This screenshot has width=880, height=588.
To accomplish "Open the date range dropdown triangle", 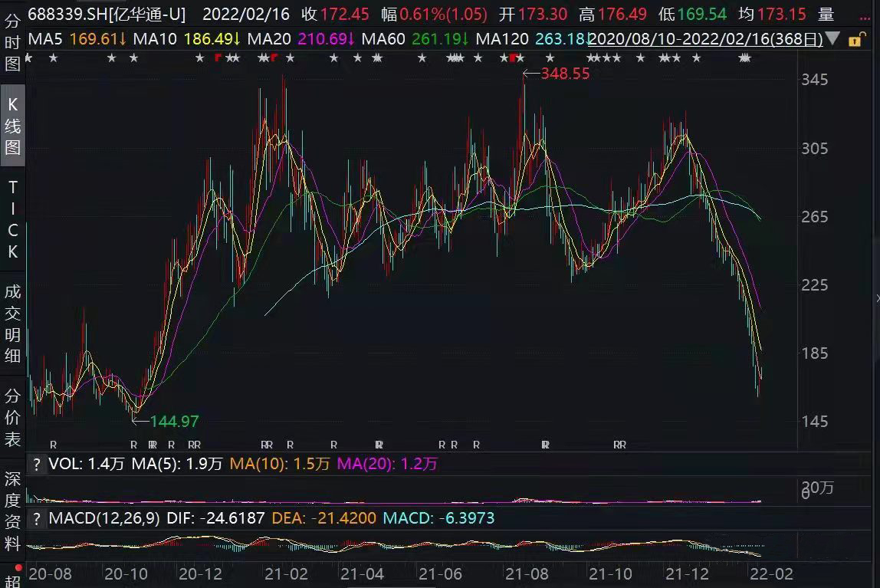I will pos(832,38).
